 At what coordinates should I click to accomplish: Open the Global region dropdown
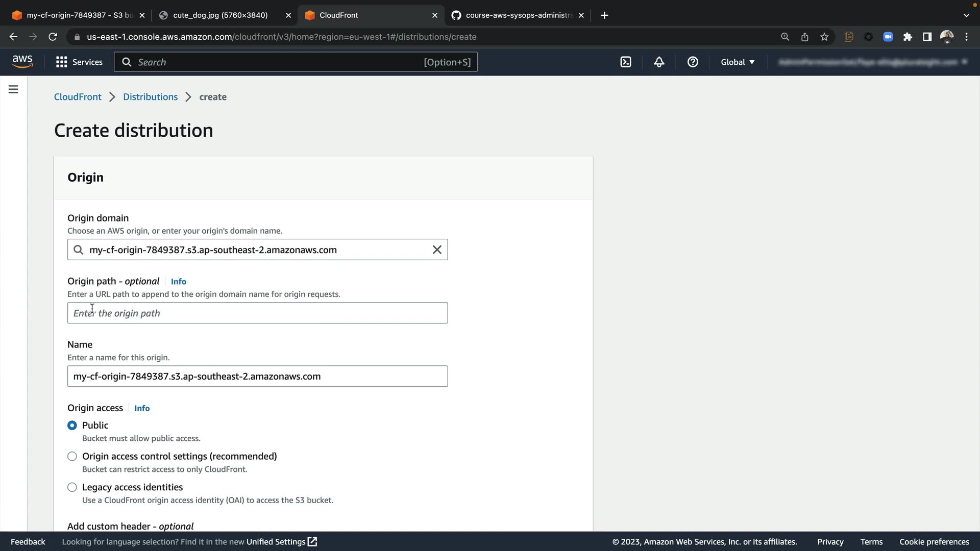(738, 62)
